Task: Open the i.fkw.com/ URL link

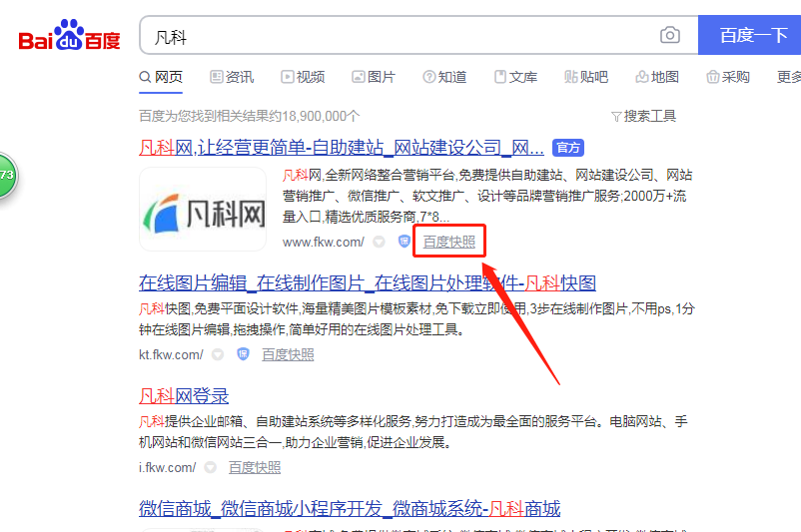Action: (x=167, y=468)
